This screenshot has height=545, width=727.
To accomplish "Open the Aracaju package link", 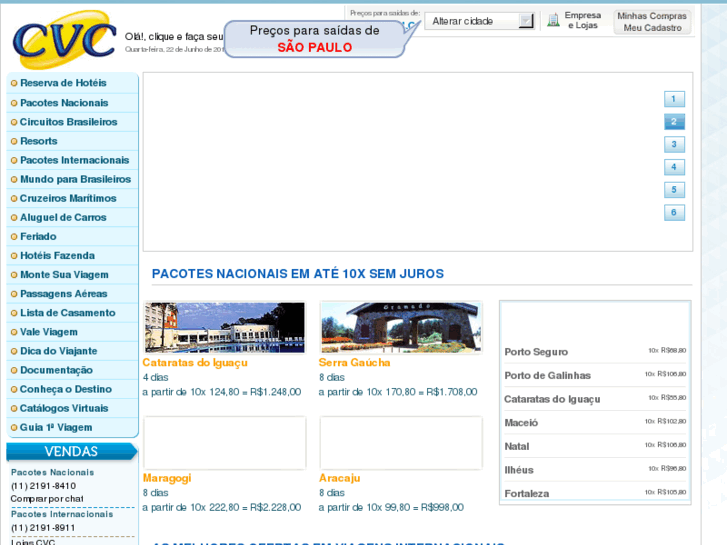I will 339,478.
